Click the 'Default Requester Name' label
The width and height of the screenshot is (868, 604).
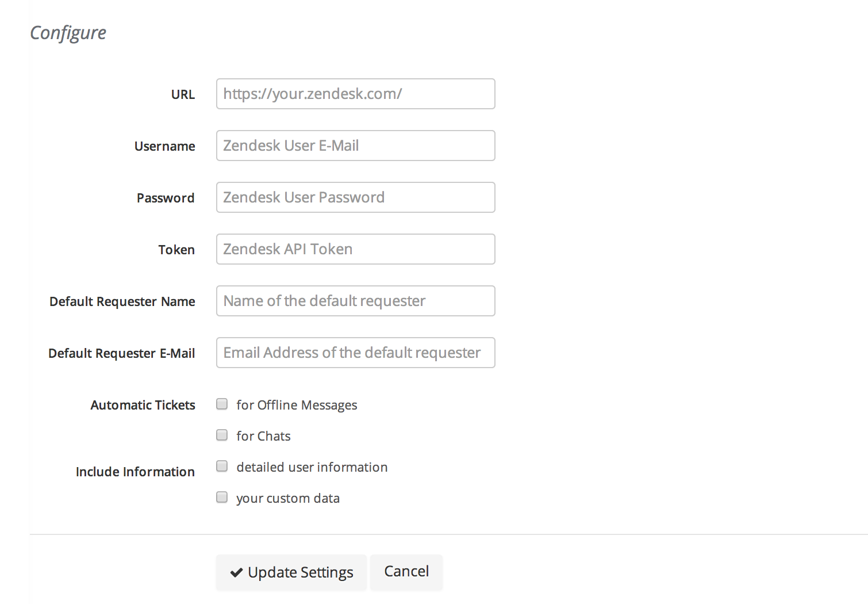click(122, 301)
